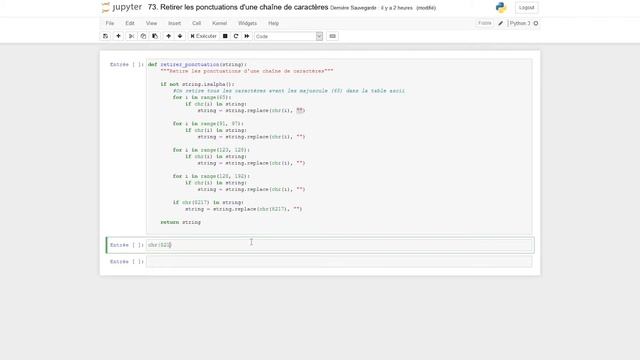Click inside the chr(123 input cell
The width and height of the screenshot is (640, 360).
pyautogui.click(x=340, y=245)
